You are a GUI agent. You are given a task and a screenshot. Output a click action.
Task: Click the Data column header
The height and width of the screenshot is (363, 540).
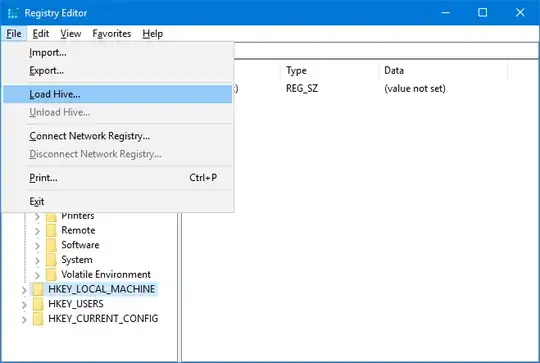(x=444, y=71)
